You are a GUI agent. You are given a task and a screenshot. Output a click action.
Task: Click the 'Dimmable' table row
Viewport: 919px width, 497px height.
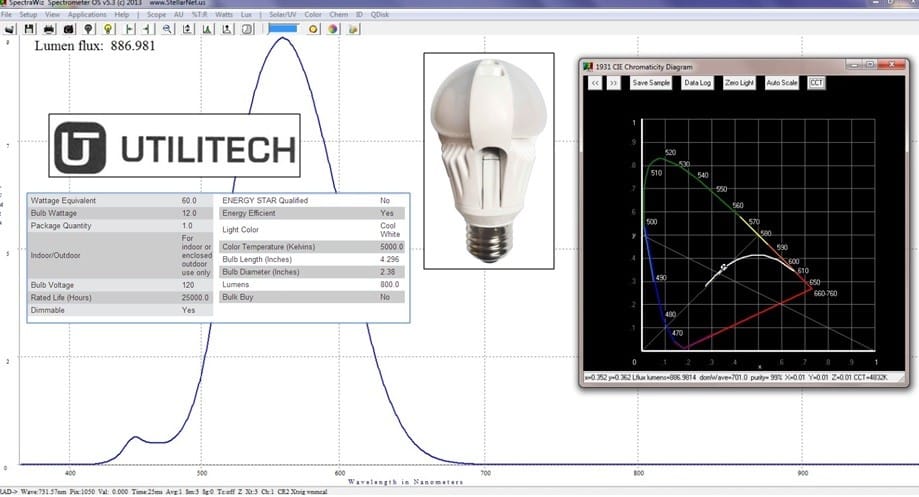[x=120, y=310]
